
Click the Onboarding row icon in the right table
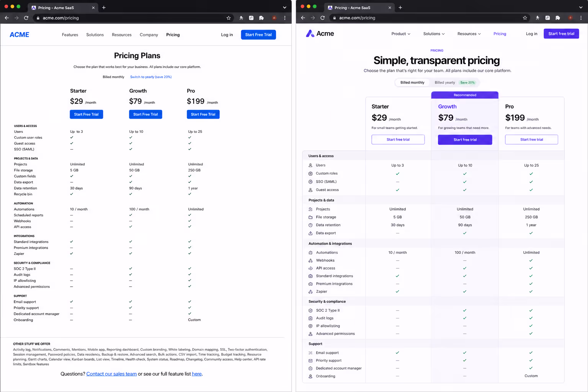coord(310,376)
